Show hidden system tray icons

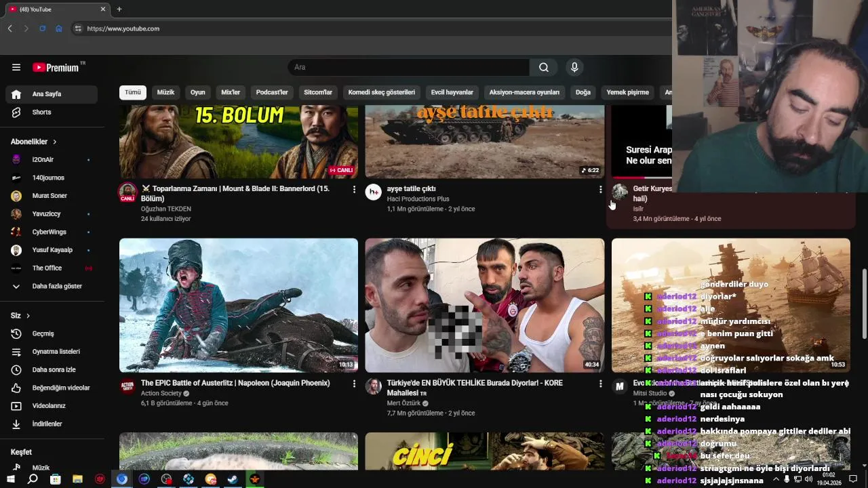click(776, 479)
